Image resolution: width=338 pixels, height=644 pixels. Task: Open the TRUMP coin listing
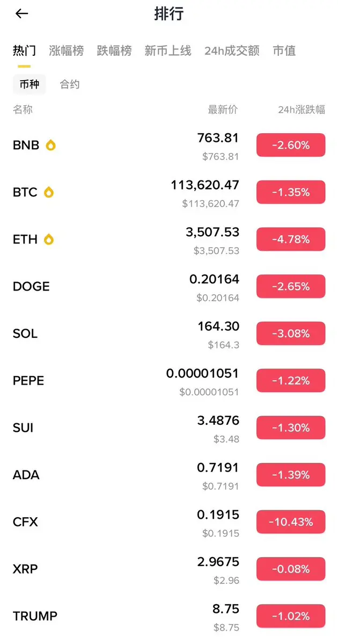tap(169, 616)
